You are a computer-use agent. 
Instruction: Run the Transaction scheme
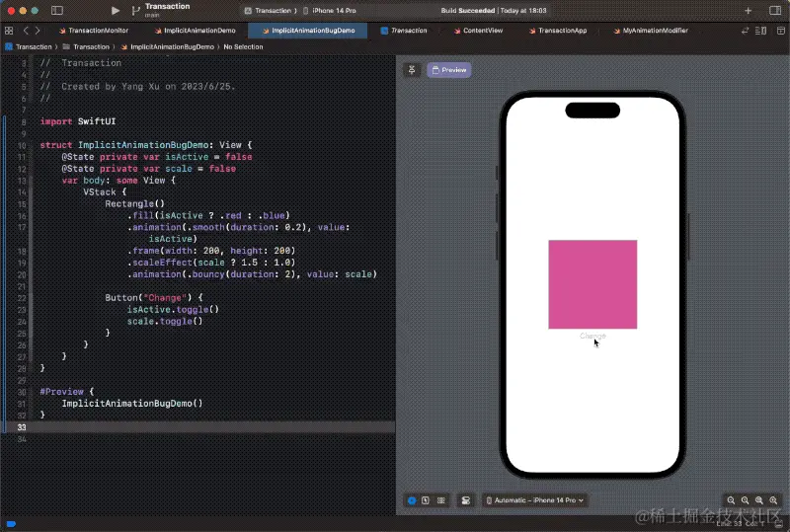pyautogui.click(x=115, y=10)
